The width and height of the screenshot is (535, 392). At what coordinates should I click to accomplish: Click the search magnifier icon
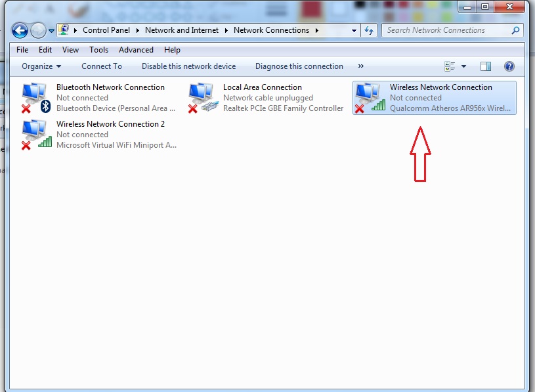[515, 30]
